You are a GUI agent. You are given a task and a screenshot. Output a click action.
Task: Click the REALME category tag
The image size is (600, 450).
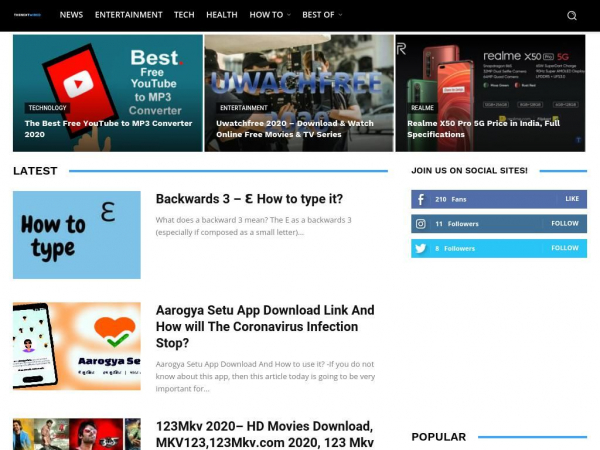(x=422, y=108)
